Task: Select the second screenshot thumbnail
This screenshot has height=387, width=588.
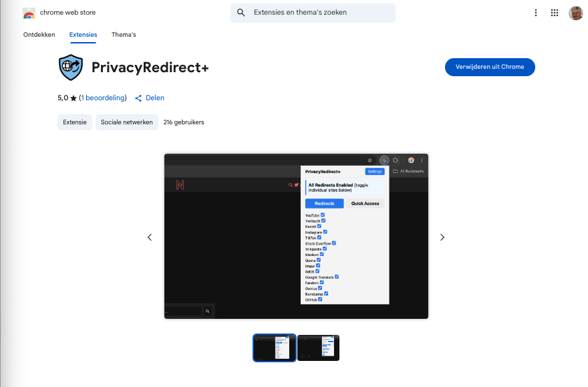Action: (x=318, y=348)
